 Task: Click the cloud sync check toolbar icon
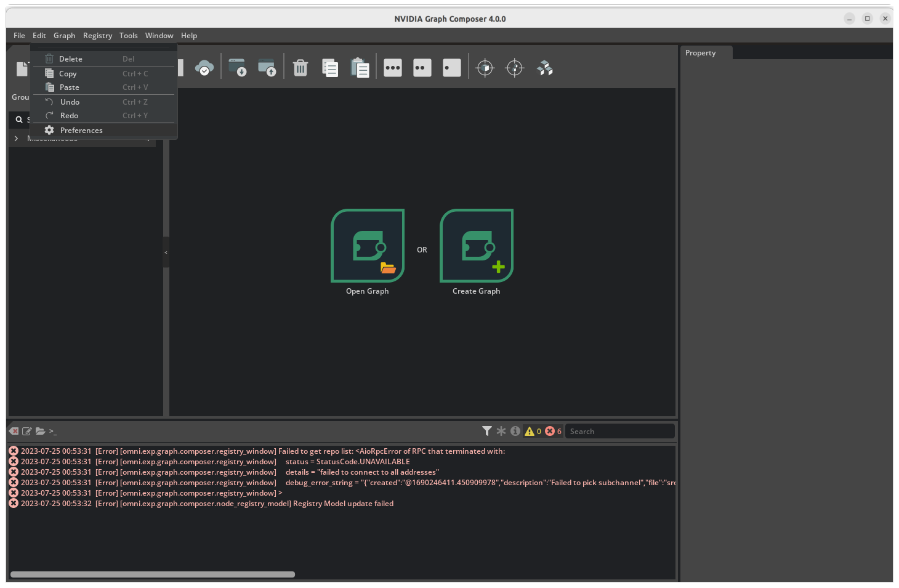[204, 68]
